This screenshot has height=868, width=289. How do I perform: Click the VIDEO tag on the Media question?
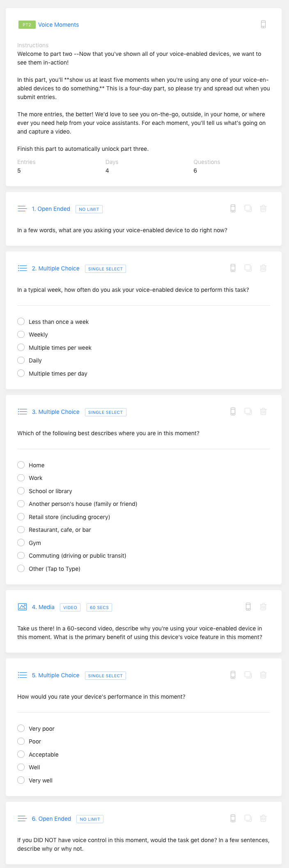(70, 607)
